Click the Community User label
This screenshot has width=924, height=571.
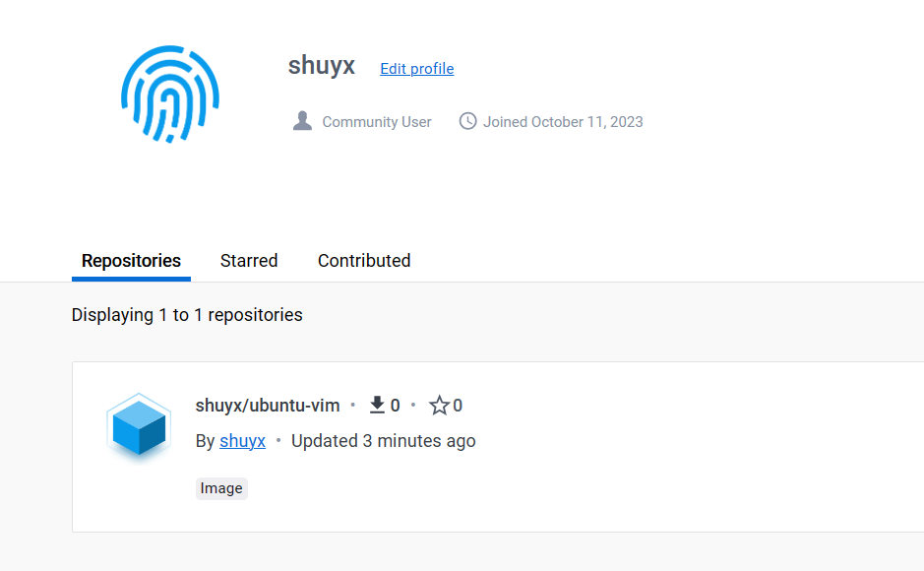377,122
